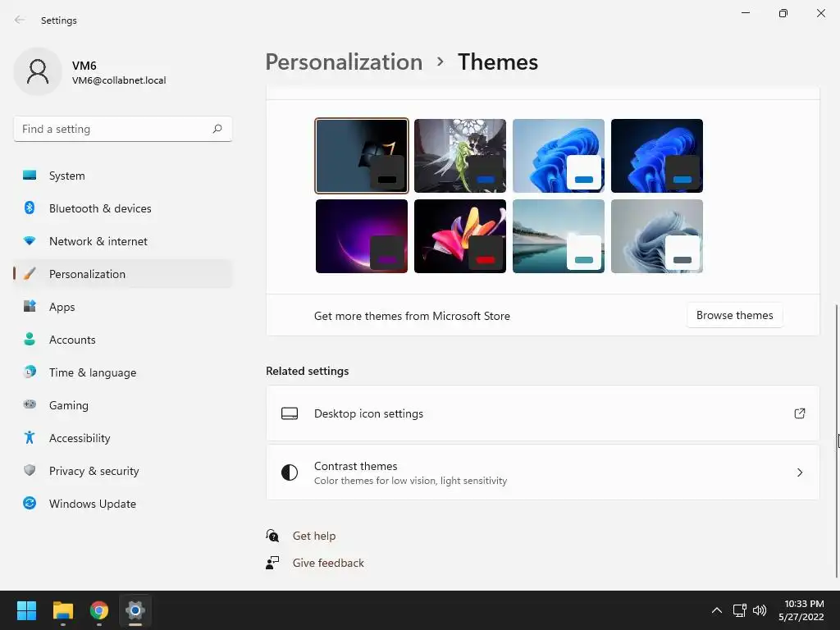Apply the Windows light bloom theme

(x=559, y=156)
